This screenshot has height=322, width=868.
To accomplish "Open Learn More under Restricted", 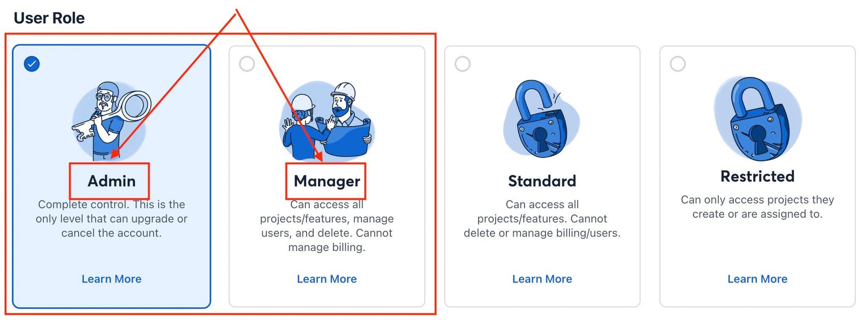I will click(x=757, y=279).
